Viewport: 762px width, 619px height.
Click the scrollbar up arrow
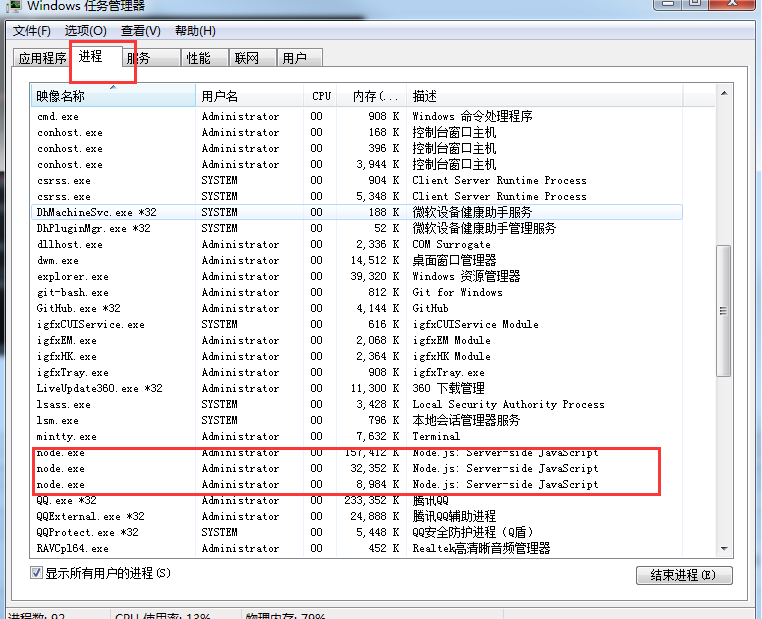click(x=724, y=93)
